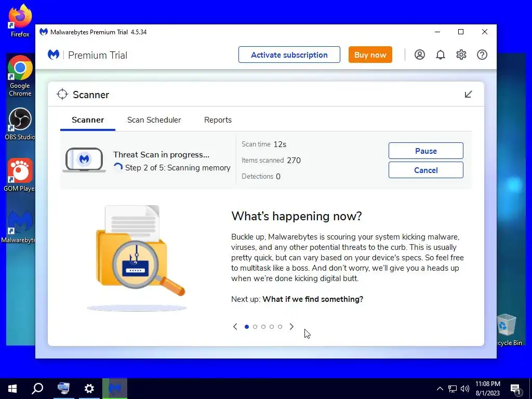Click the 'Items scanned' label
The image size is (532, 399).
[x=262, y=160]
